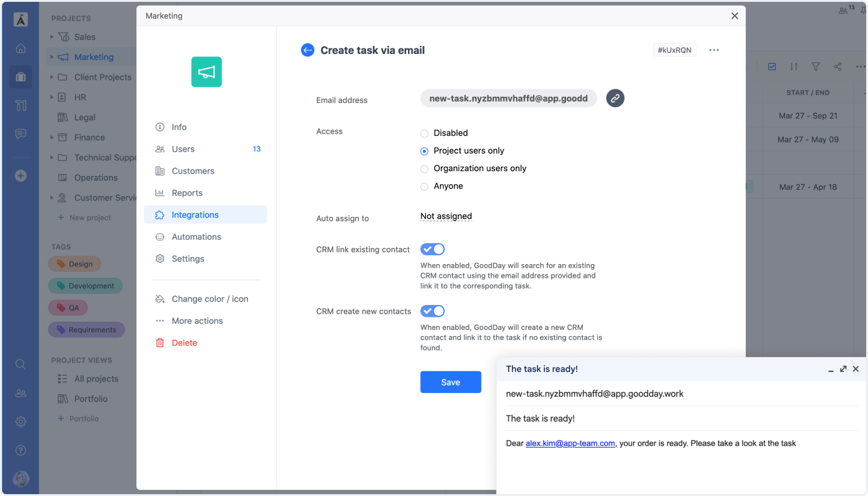Screen dimensions: 868x496
Task: Click the share toolbar icon
Action: pyautogui.click(x=838, y=66)
